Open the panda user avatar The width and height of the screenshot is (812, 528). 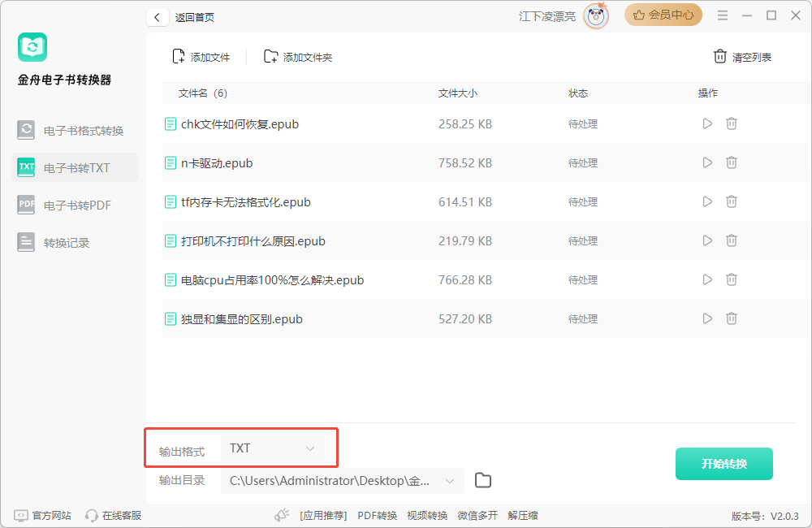[x=595, y=16]
